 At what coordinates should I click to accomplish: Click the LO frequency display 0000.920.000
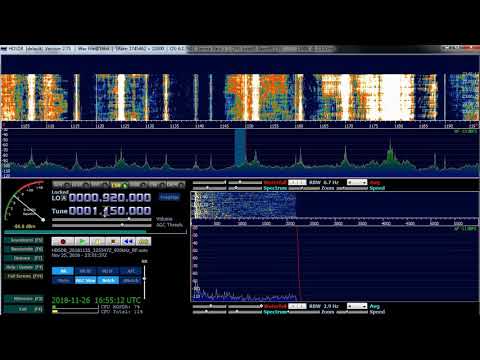tap(110, 198)
